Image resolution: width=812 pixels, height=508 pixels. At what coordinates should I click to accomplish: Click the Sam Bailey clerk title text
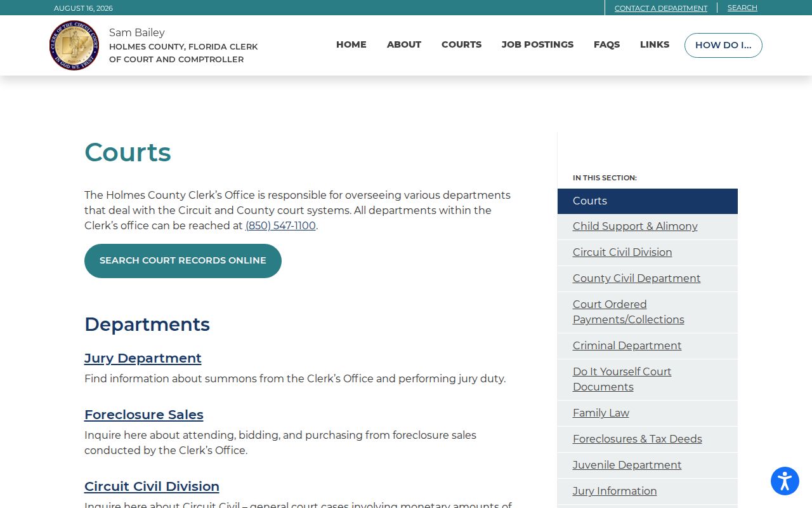click(137, 32)
